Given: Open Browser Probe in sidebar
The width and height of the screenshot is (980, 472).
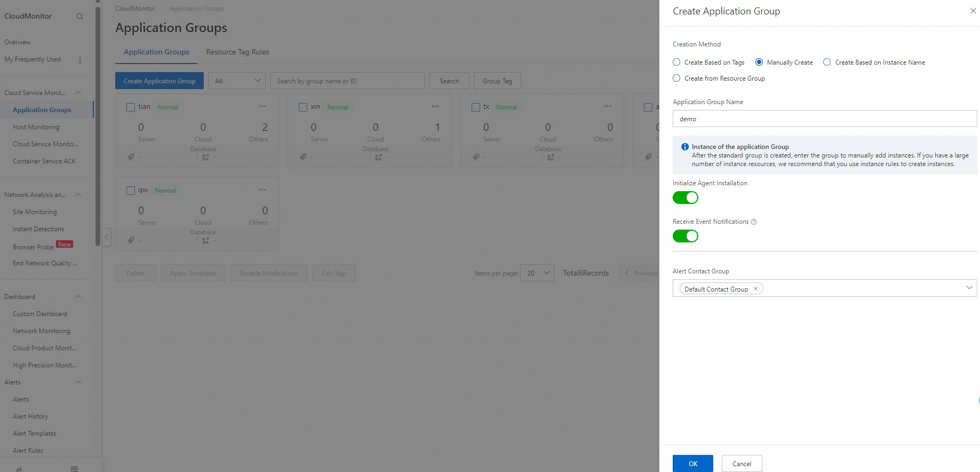Looking at the screenshot, I should (33, 247).
